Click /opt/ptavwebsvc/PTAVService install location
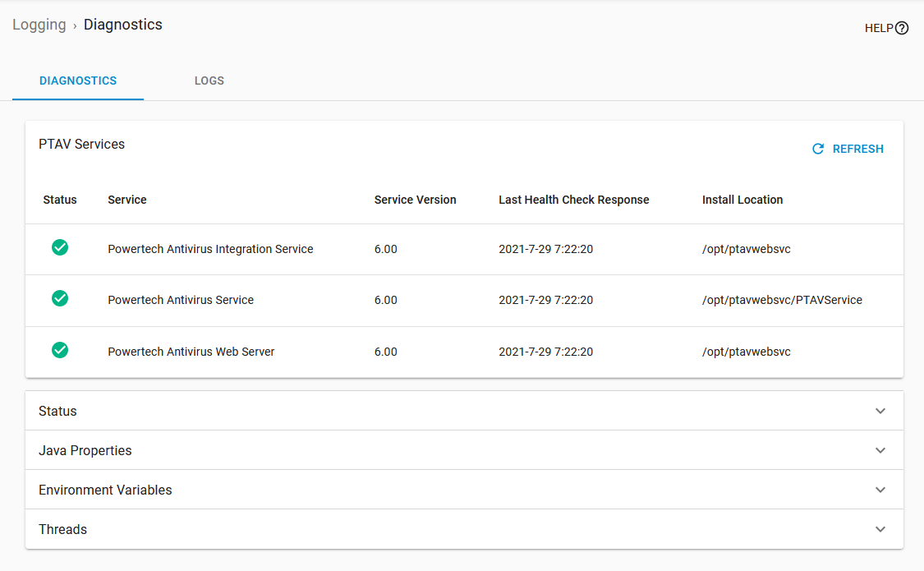 click(782, 300)
